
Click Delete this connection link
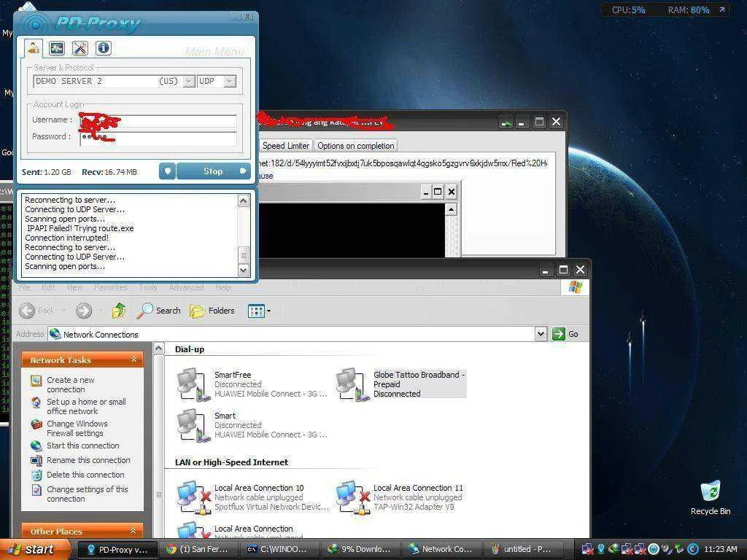[x=85, y=475]
